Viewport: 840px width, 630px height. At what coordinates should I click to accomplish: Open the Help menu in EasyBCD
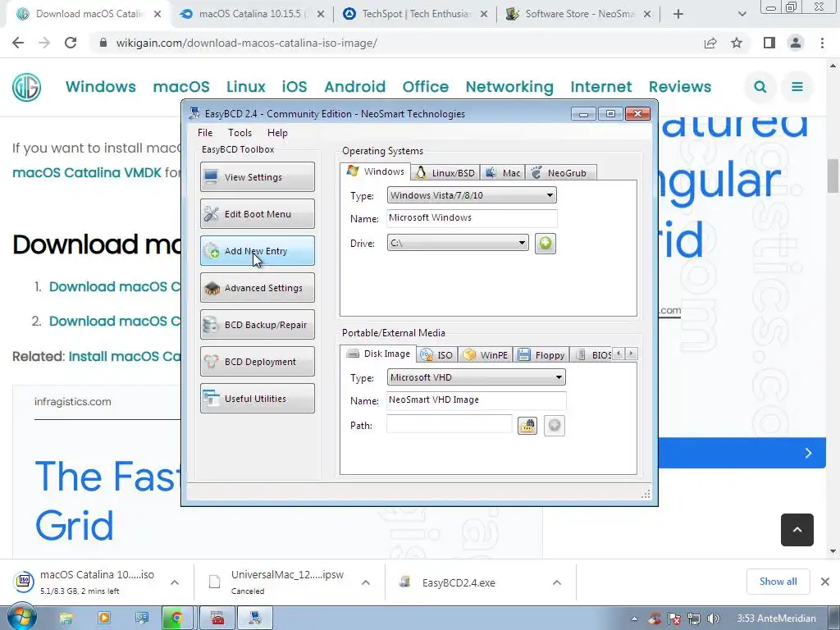tap(277, 133)
